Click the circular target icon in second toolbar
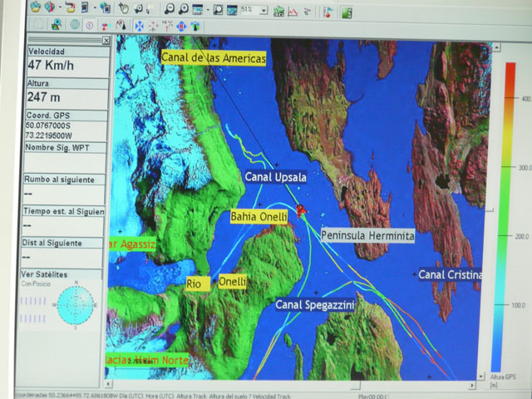This screenshot has width=532, height=399. tap(76, 26)
